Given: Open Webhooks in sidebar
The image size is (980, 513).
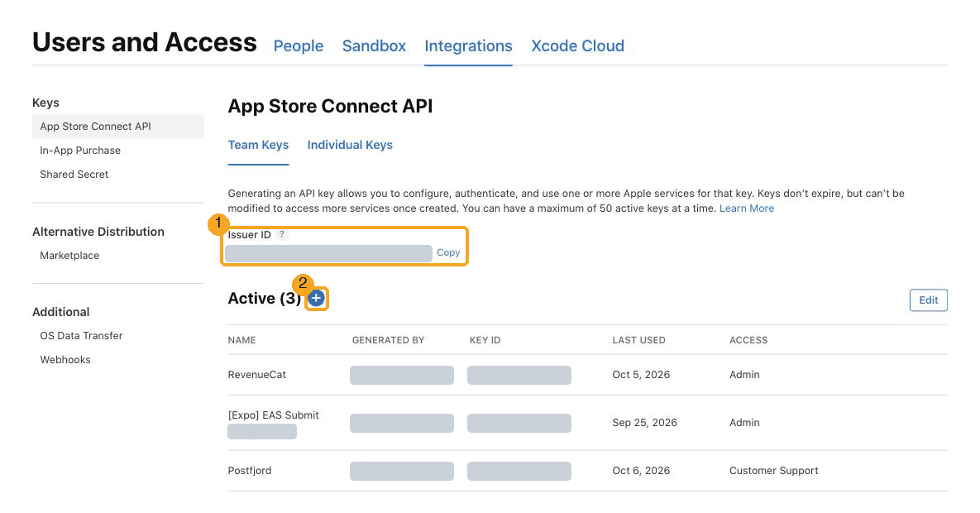Looking at the screenshot, I should pyautogui.click(x=65, y=360).
